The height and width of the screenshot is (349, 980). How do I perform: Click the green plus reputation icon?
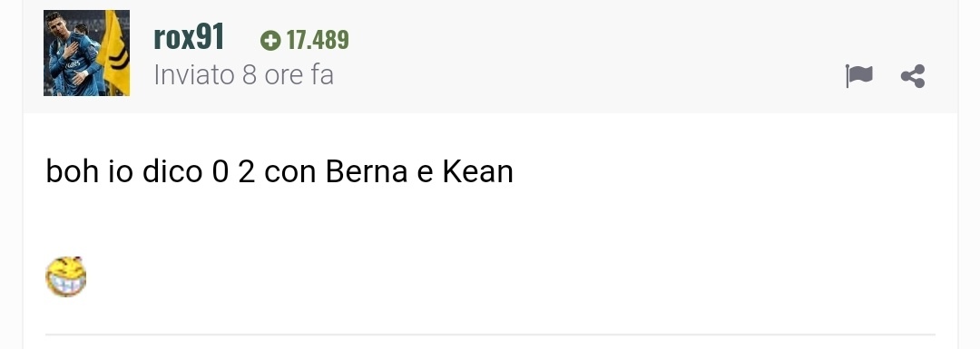[270, 41]
